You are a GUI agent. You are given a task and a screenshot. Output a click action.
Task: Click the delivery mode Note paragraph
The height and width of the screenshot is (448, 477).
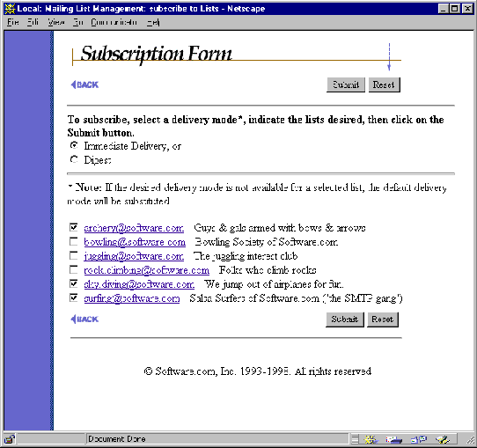pos(257,194)
